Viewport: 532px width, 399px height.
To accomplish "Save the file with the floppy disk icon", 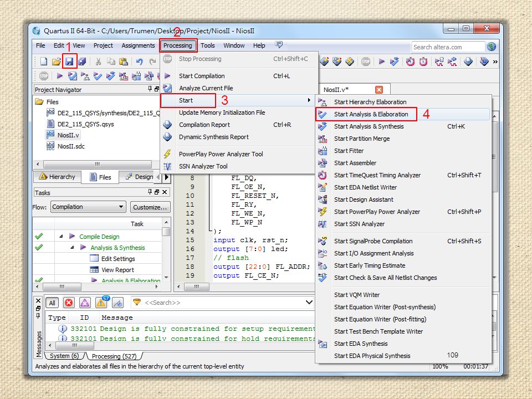I will point(69,62).
